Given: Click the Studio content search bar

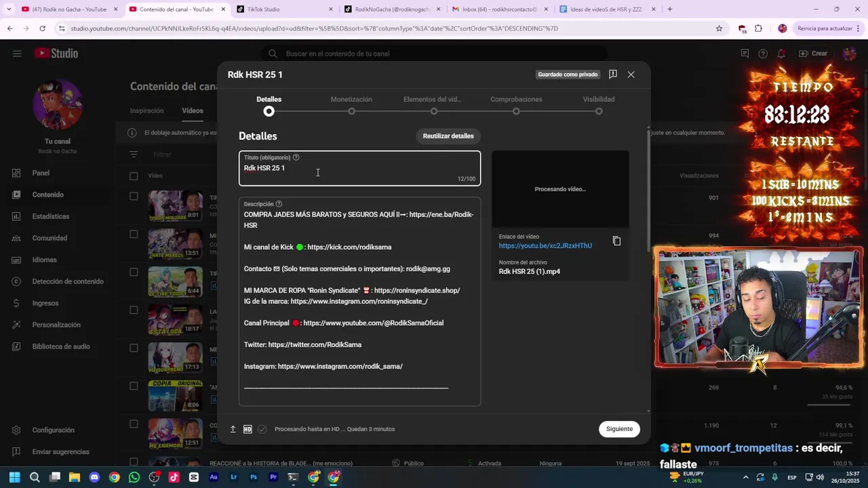Looking at the screenshot, I should (434, 54).
